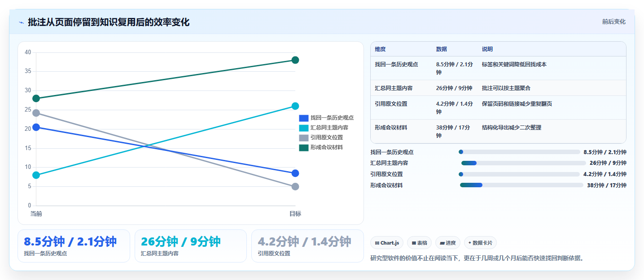644x280 pixels.
Task: Click the cyan data point at 目标
Action: point(295,106)
